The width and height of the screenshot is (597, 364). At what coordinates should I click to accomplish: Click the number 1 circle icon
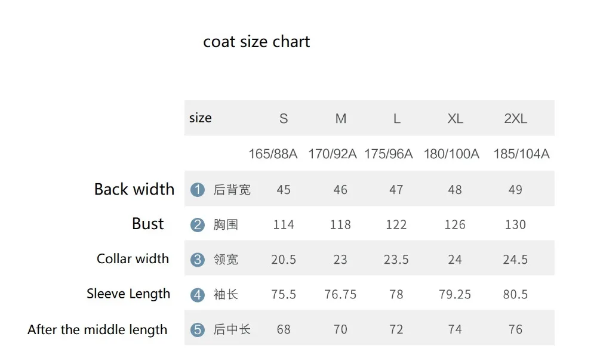tap(198, 190)
